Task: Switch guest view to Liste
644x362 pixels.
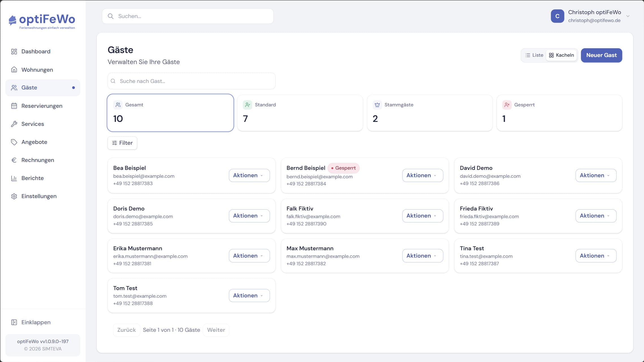Action: [534, 55]
